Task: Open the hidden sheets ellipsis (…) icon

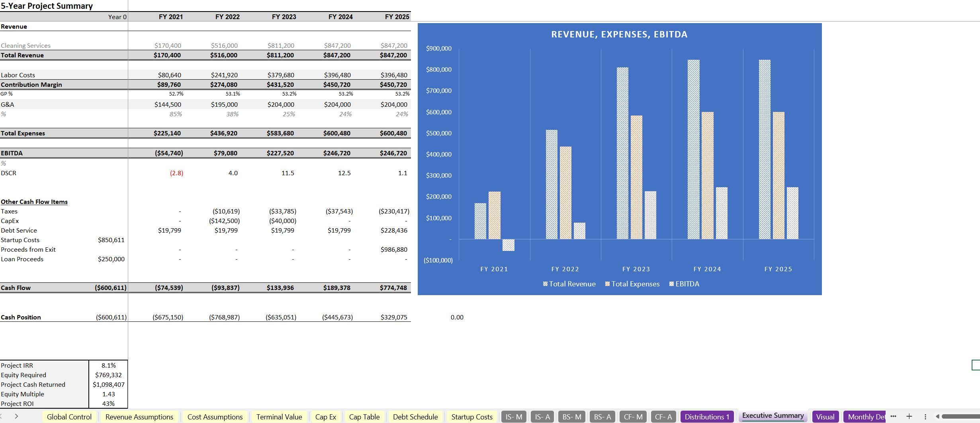Action: coord(893,417)
